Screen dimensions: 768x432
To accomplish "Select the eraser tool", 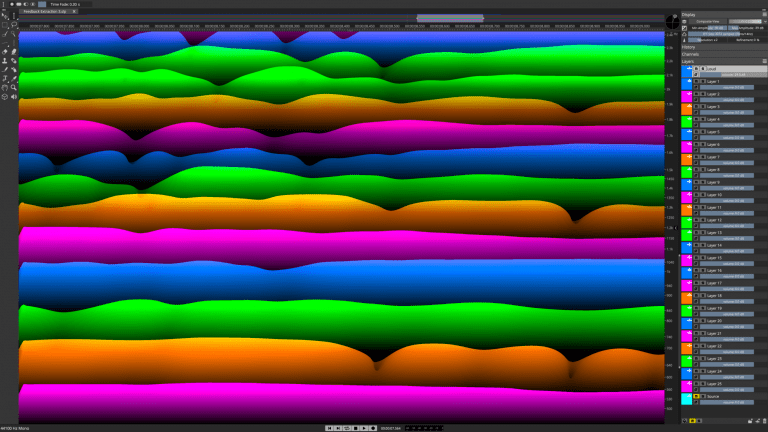I will (x=5, y=51).
